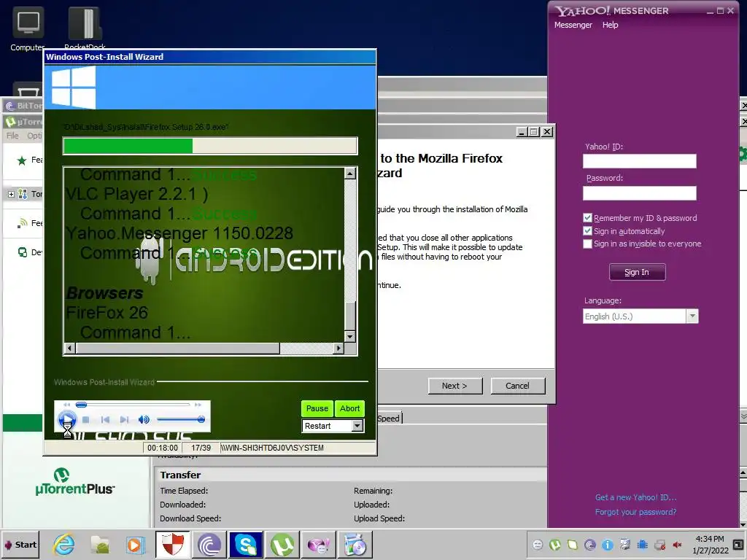Open Windows Media Player from the taskbar

pos(135,545)
